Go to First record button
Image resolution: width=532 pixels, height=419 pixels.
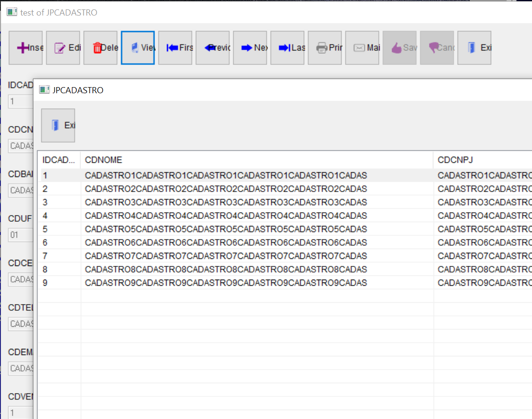pos(175,48)
